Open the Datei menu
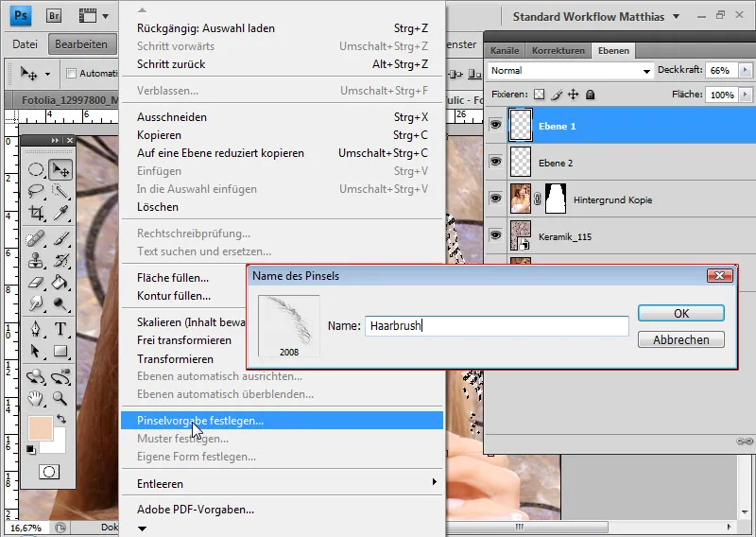 (x=26, y=43)
